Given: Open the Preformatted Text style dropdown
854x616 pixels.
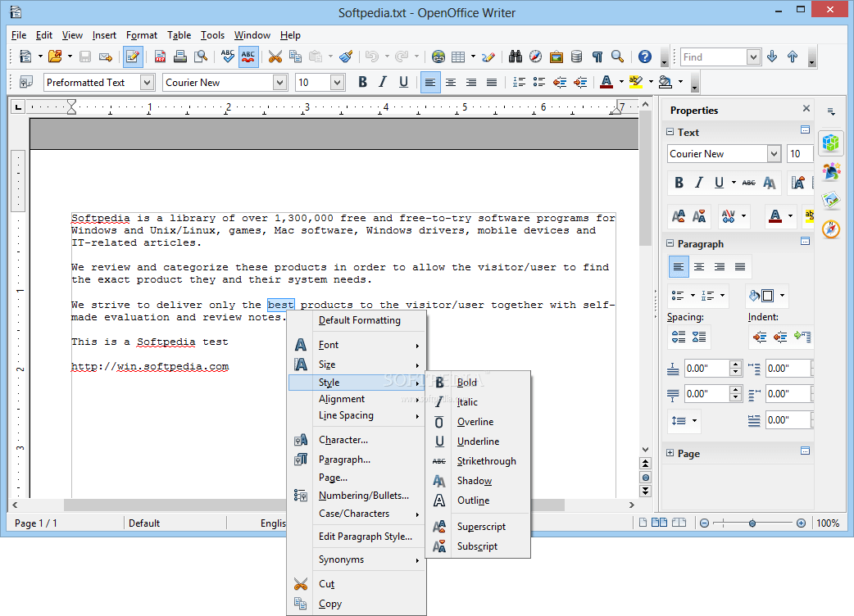Looking at the screenshot, I should click(x=147, y=82).
